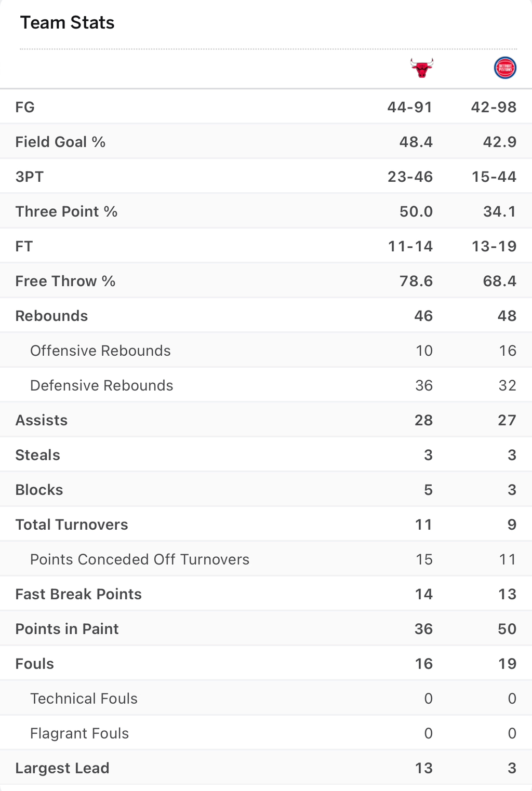Select the Total Turnovers row

[266, 524]
